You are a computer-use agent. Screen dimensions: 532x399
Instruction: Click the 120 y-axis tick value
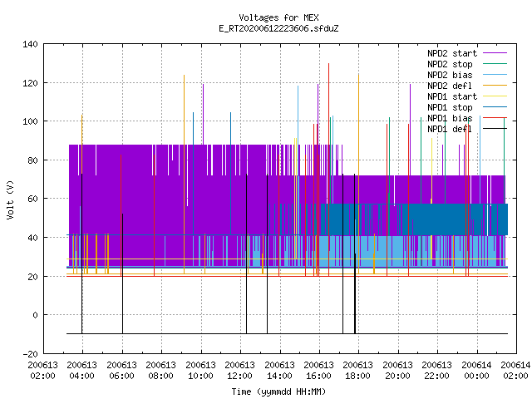tap(30, 83)
